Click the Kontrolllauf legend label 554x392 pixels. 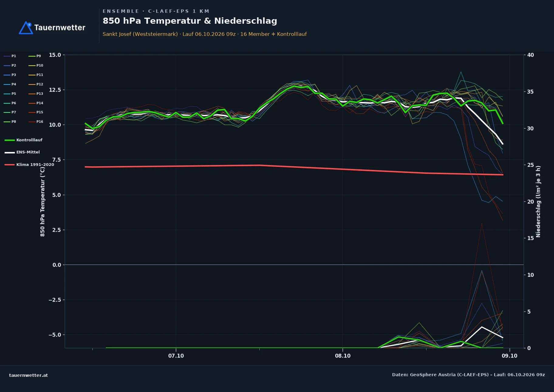[29, 140]
